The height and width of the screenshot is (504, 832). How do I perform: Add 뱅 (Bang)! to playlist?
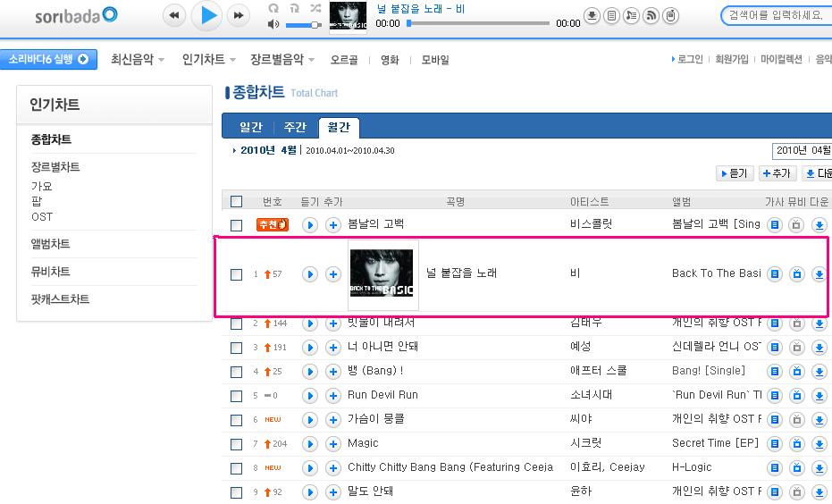tap(333, 372)
